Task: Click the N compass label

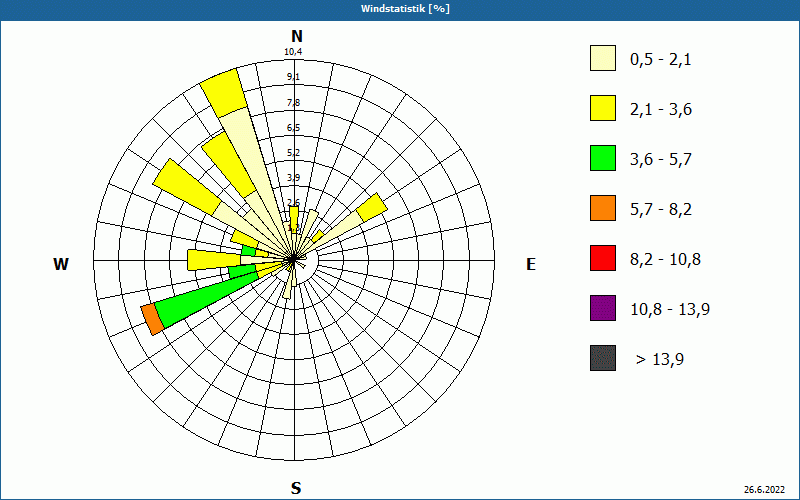Action: click(x=297, y=36)
